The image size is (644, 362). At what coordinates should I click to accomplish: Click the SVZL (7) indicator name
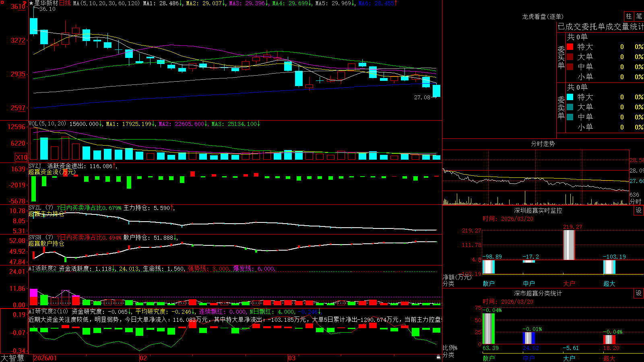(x=41, y=208)
